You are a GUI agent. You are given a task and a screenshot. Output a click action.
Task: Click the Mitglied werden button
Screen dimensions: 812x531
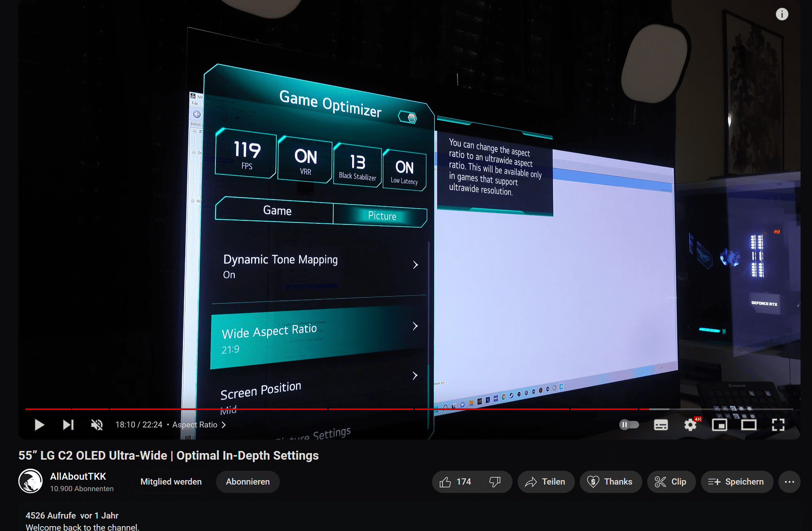click(x=171, y=482)
